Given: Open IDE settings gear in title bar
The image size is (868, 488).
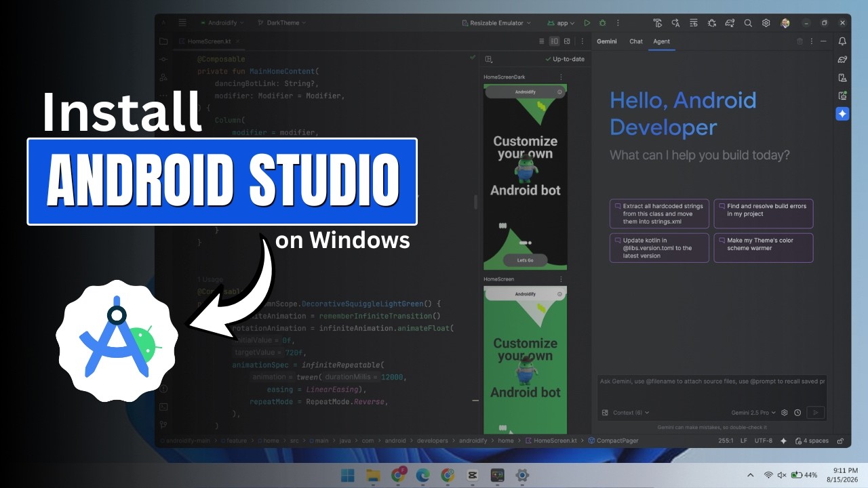Looking at the screenshot, I should 766,23.
